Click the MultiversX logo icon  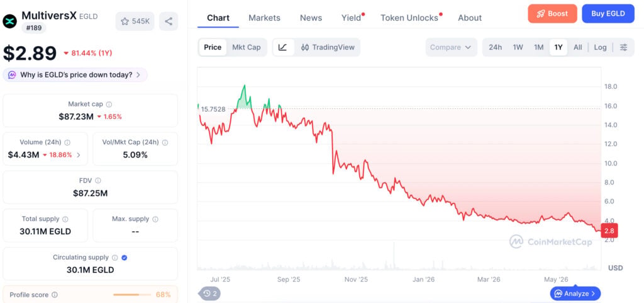click(x=9, y=21)
